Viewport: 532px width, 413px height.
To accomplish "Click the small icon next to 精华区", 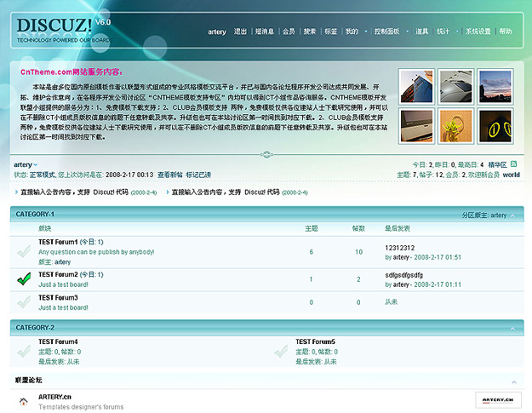I will [x=513, y=164].
